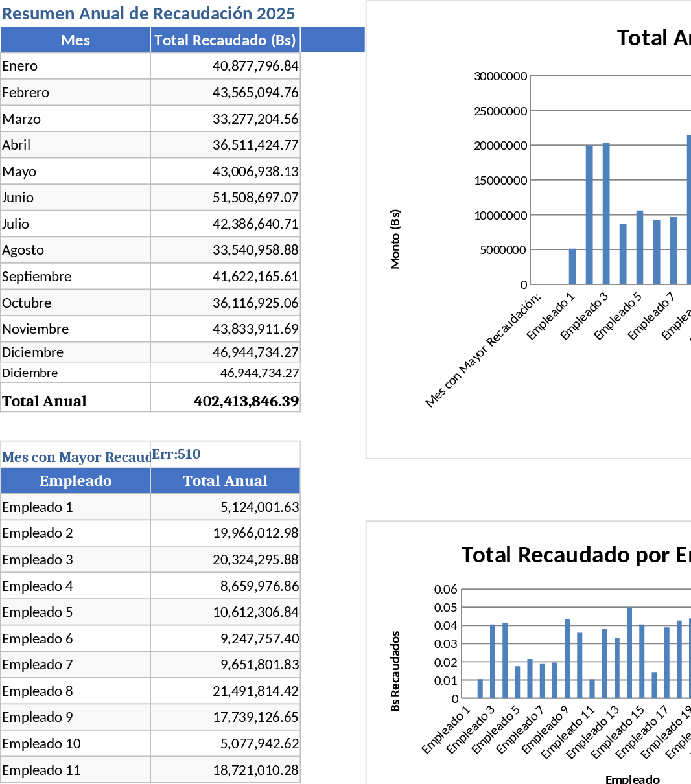Select the "Total Recaudado (Bs)" header cell

pyautogui.click(x=225, y=40)
